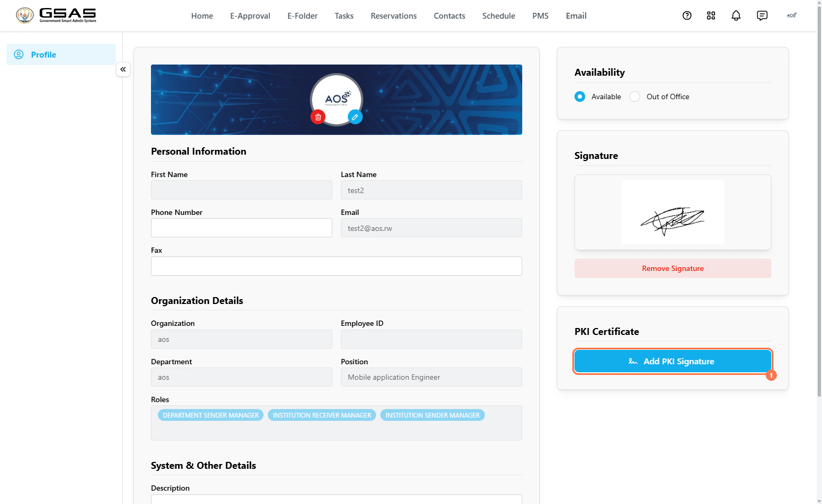Click the DEPARTMENT SENDER MANAGER role tag
The image size is (822, 504).
click(211, 415)
